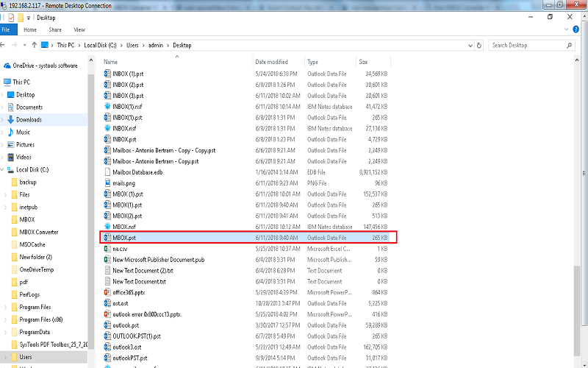
Task: Sort by the Type column header
Action: coord(330,62)
